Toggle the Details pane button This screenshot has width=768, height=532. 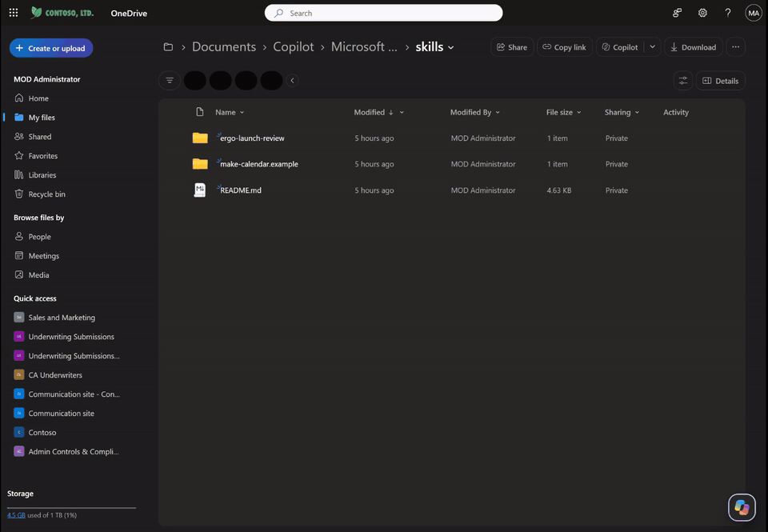point(721,81)
